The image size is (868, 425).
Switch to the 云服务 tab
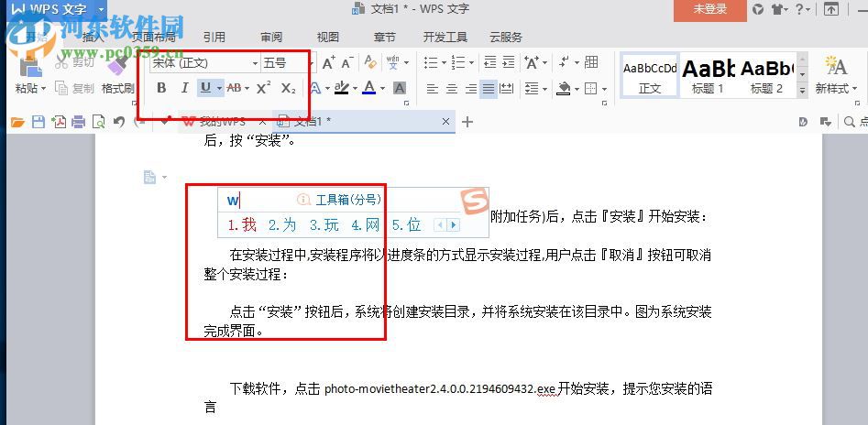point(505,37)
